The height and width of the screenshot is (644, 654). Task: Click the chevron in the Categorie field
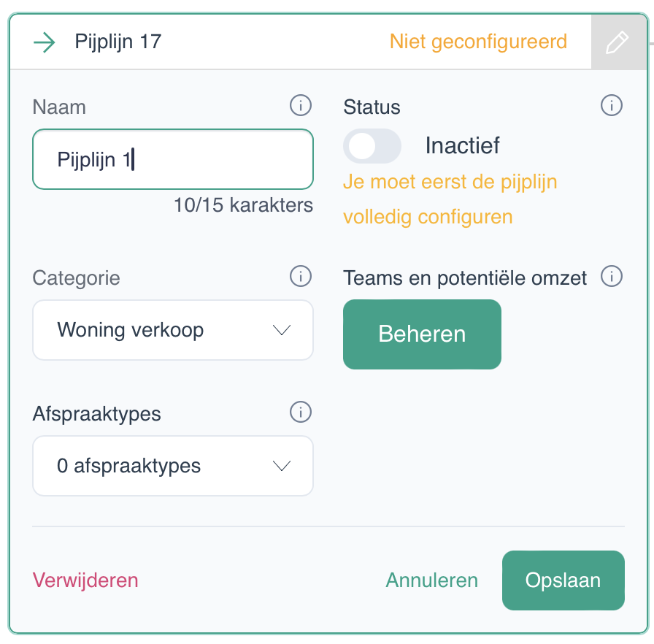coord(282,330)
